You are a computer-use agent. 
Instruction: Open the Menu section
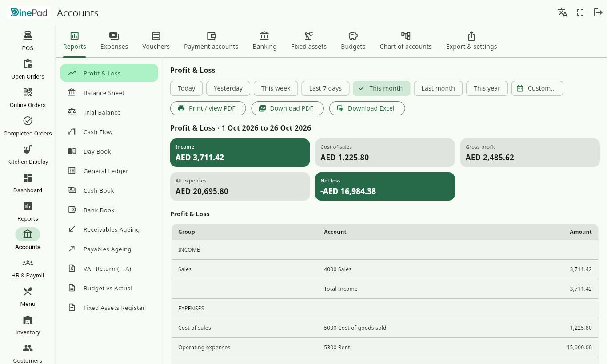point(28,297)
